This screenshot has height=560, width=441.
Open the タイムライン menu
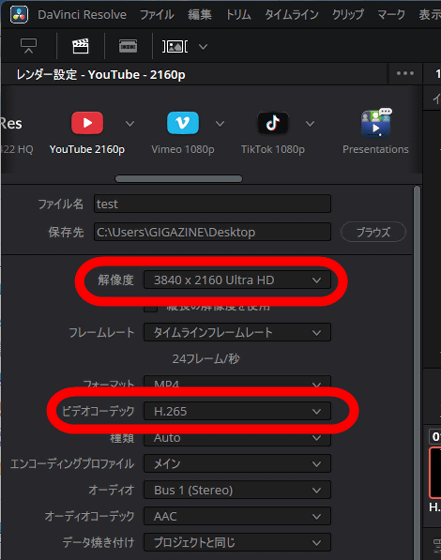coord(291,15)
